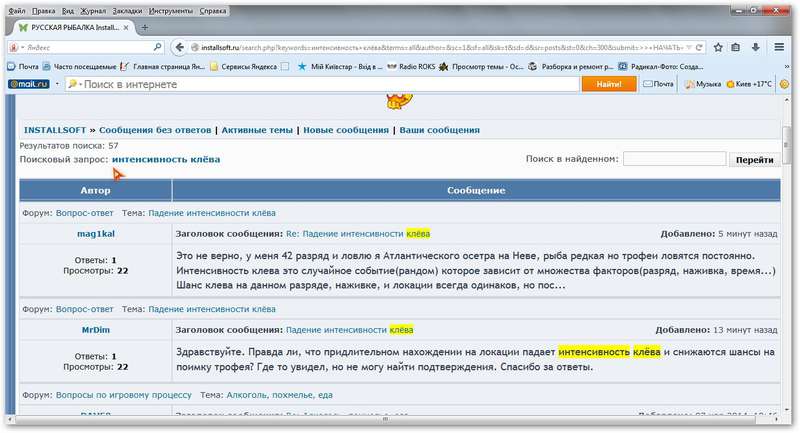The image size is (800, 433).
Task: Open Главная страница Ян... bookmark
Action: [162, 66]
